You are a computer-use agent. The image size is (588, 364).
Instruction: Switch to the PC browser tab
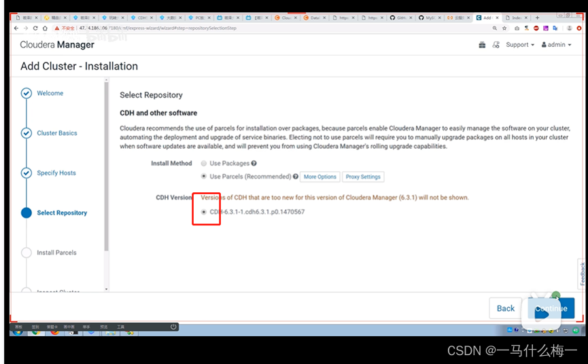[199, 18]
